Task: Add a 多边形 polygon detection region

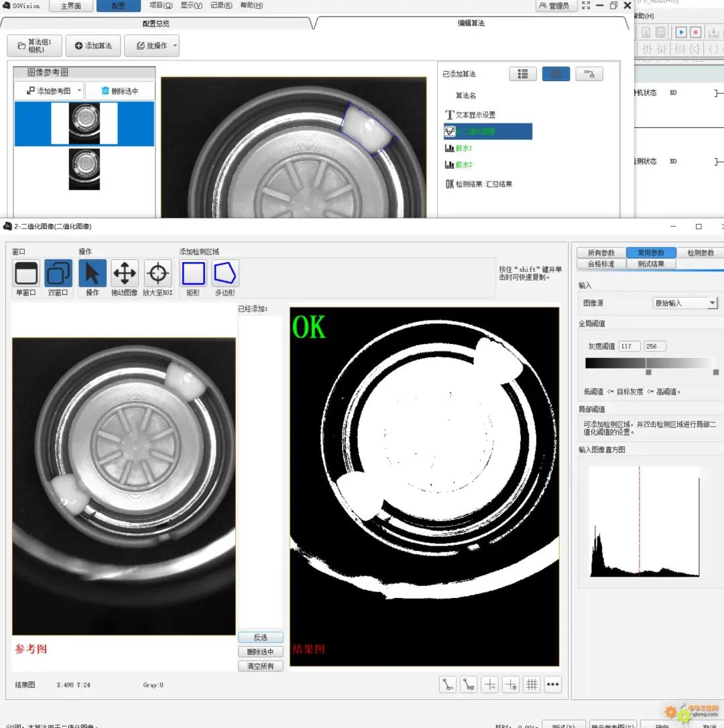Action: pos(225,273)
